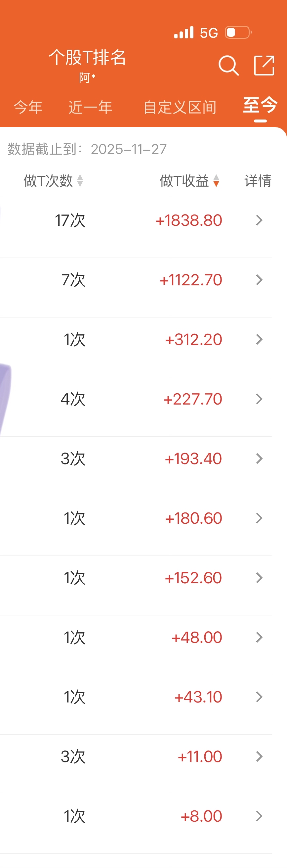287x868 pixels.
Task: Open details chevron for +1838.80 row
Action: [259, 220]
